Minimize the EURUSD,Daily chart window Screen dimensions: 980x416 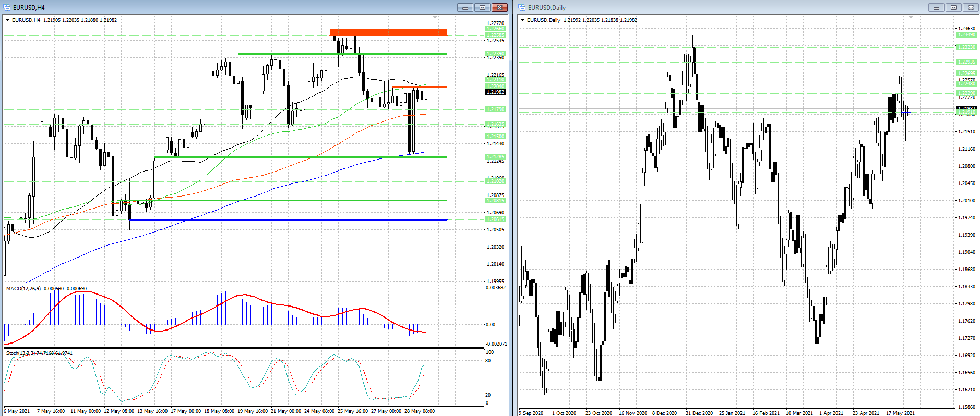point(936,7)
